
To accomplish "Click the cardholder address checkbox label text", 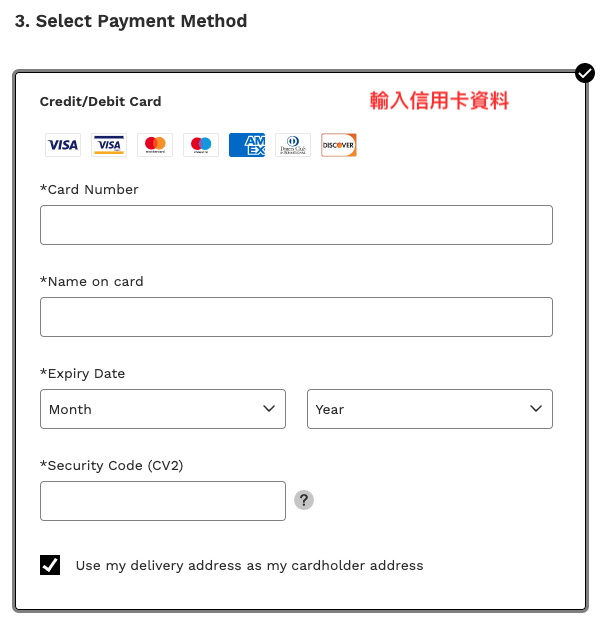I will coord(249,565).
